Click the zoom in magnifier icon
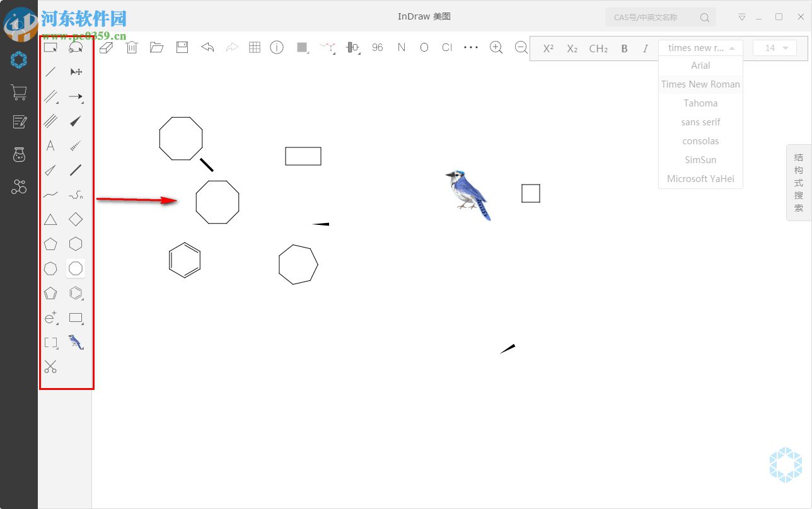This screenshot has width=812, height=509. coord(496,47)
